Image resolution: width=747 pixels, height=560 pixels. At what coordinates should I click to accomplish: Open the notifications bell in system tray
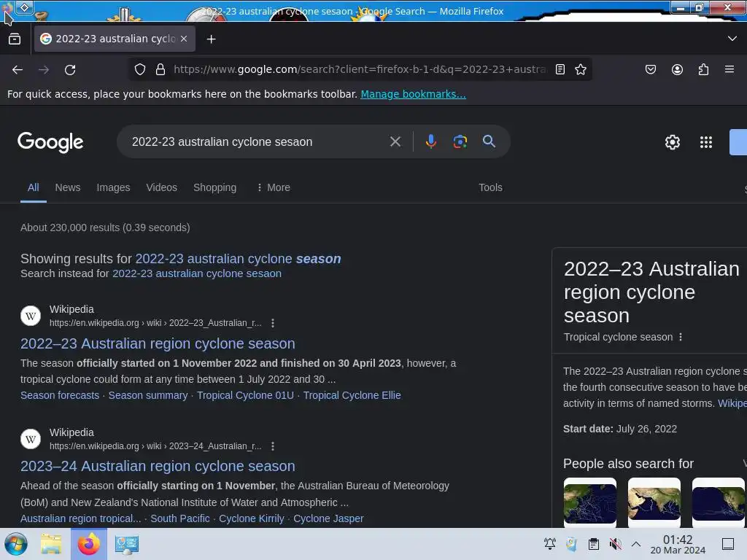coord(550,544)
